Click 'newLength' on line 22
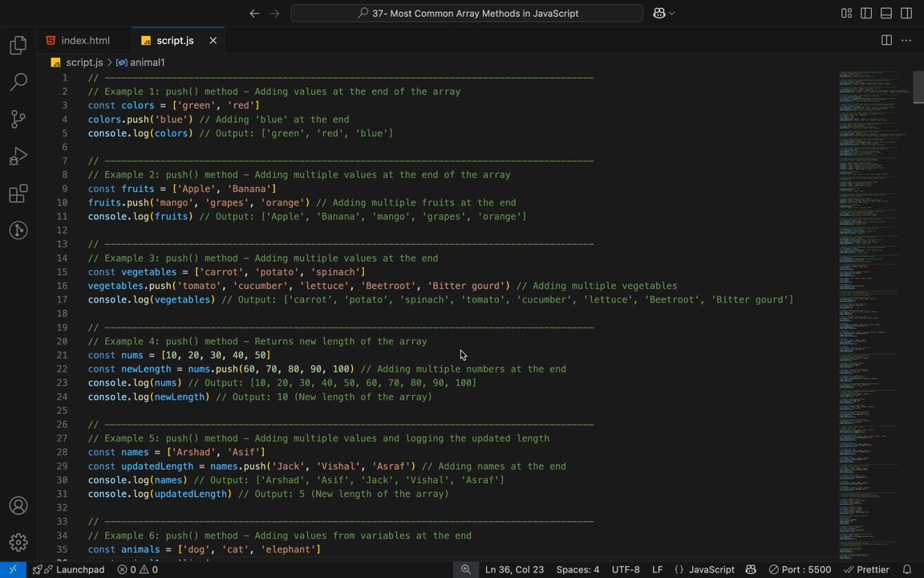The image size is (924, 578). 146,369
